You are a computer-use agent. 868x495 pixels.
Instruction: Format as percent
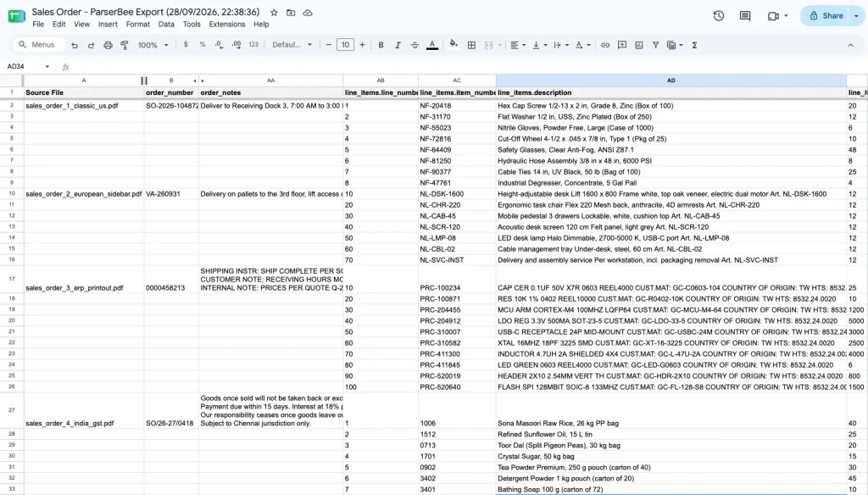tap(203, 45)
